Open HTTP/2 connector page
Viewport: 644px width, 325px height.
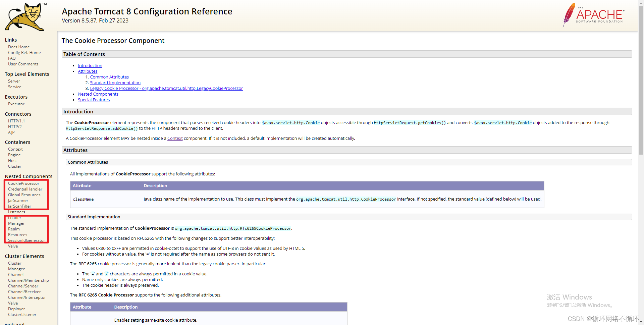click(15, 127)
